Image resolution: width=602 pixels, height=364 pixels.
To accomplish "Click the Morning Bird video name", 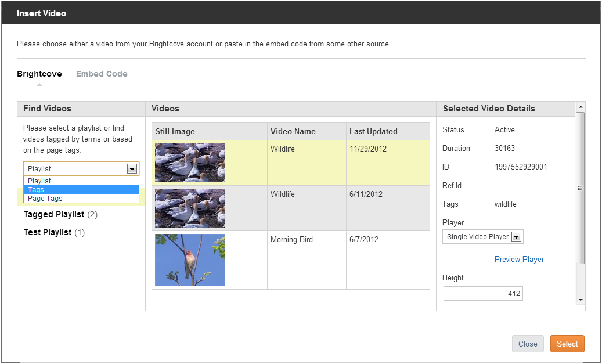I will (291, 240).
